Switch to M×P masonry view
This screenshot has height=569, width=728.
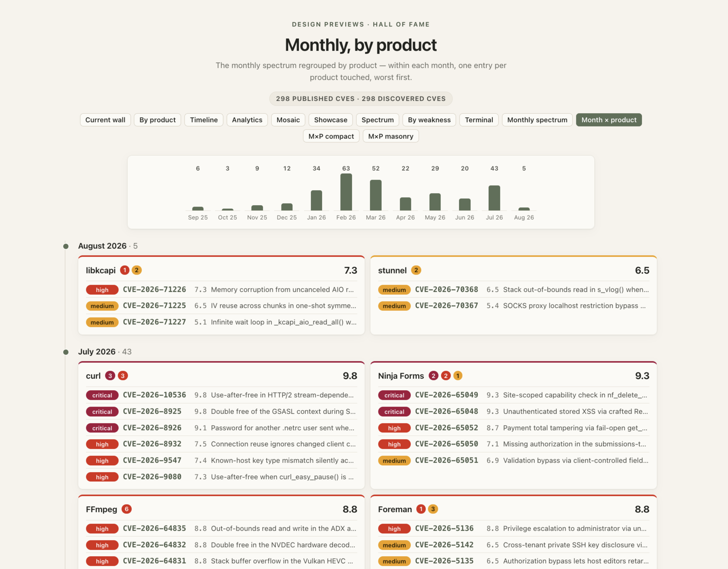tap(391, 136)
